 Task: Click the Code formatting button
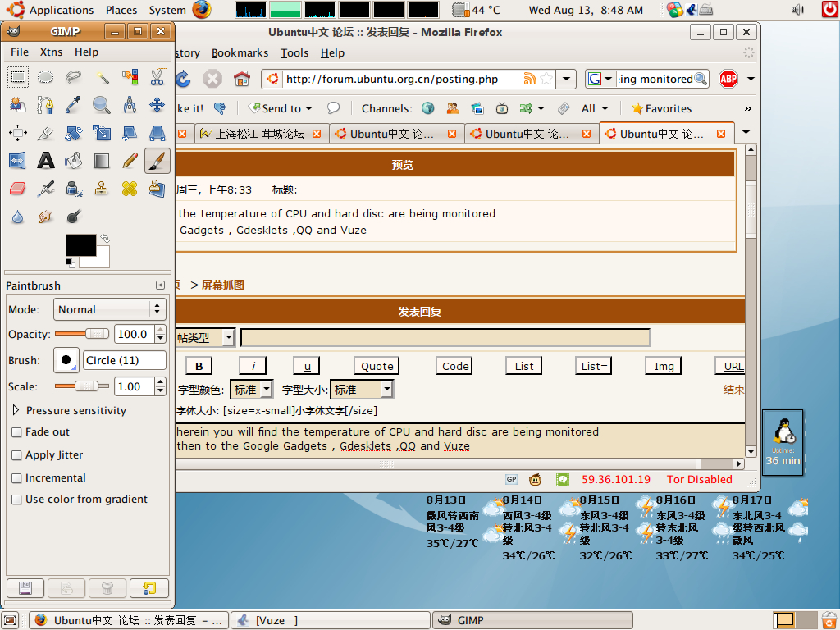point(455,366)
